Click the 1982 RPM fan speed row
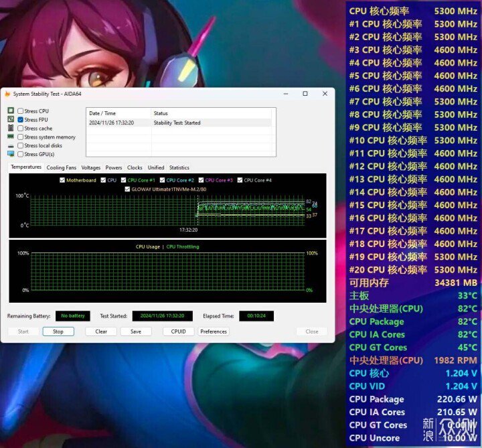 tap(413, 360)
